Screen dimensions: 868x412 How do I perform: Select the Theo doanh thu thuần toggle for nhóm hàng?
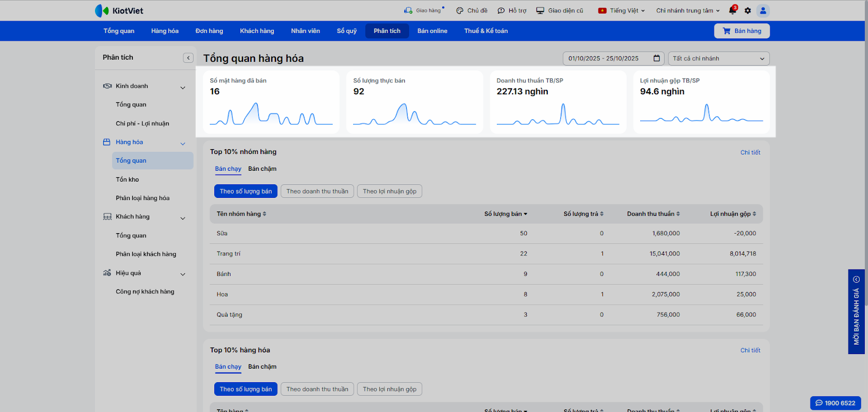click(x=317, y=191)
